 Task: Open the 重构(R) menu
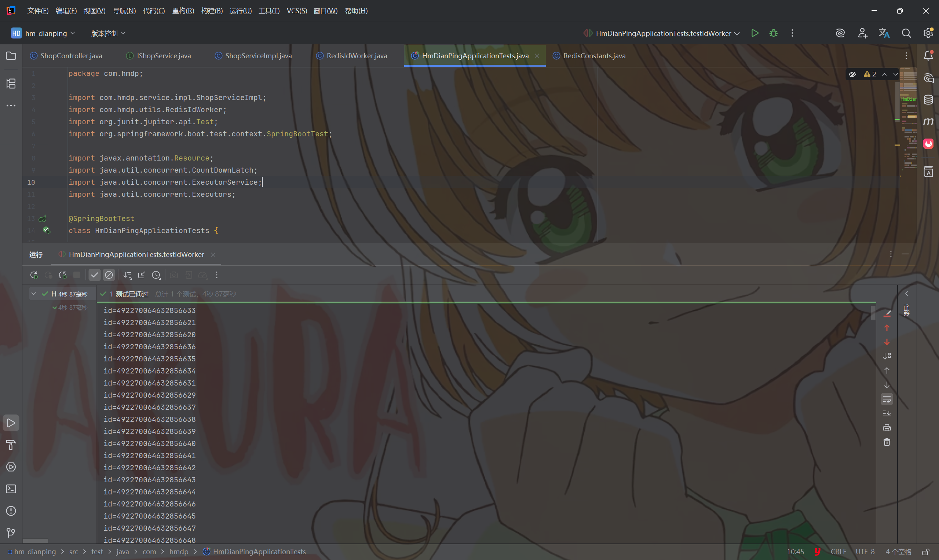pos(183,11)
